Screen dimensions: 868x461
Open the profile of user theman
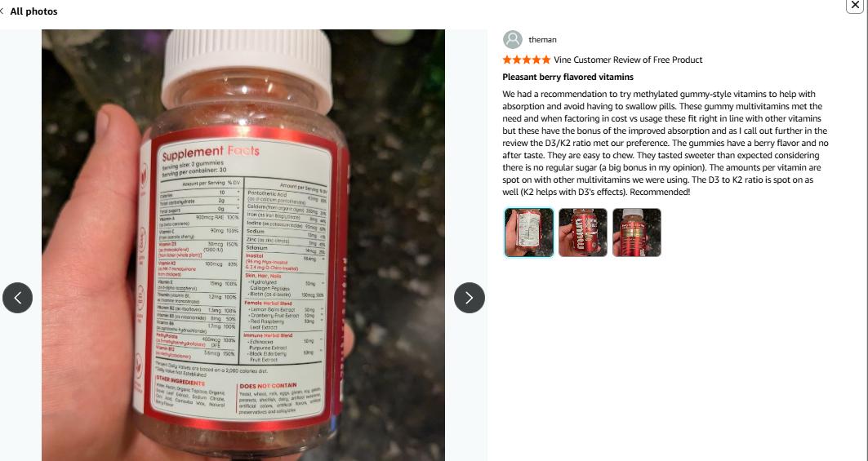[x=542, y=40]
